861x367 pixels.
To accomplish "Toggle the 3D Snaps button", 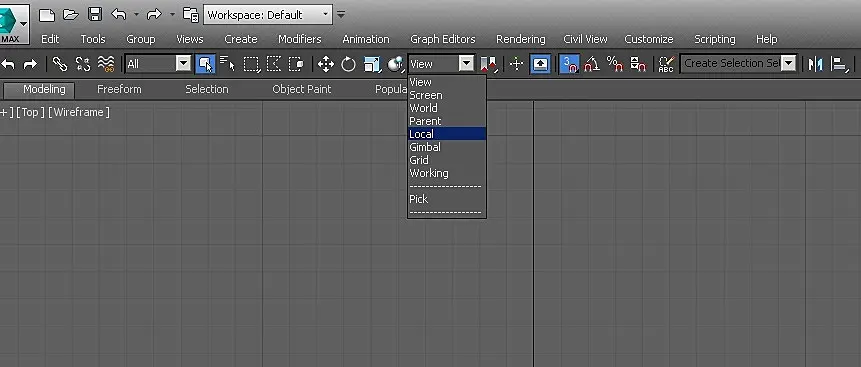I will (x=569, y=64).
